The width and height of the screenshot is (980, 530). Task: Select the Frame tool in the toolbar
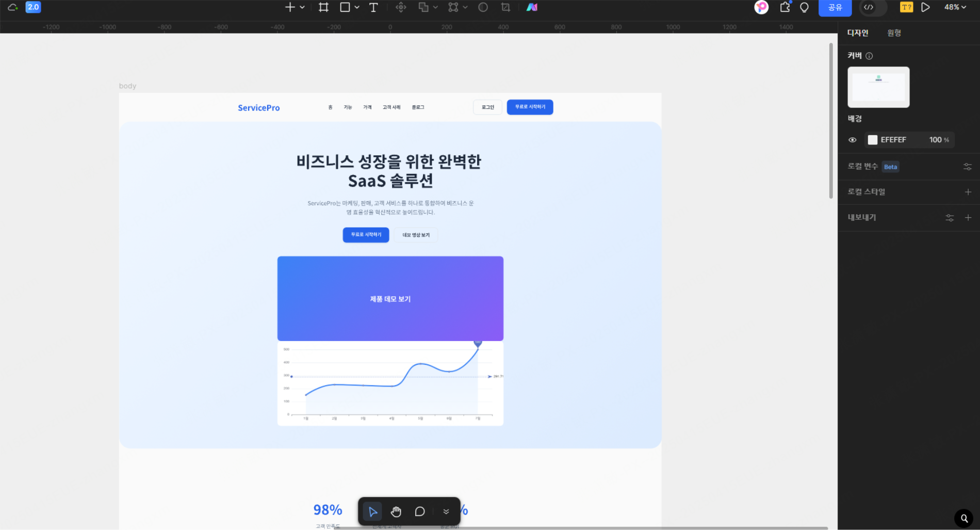[323, 7]
